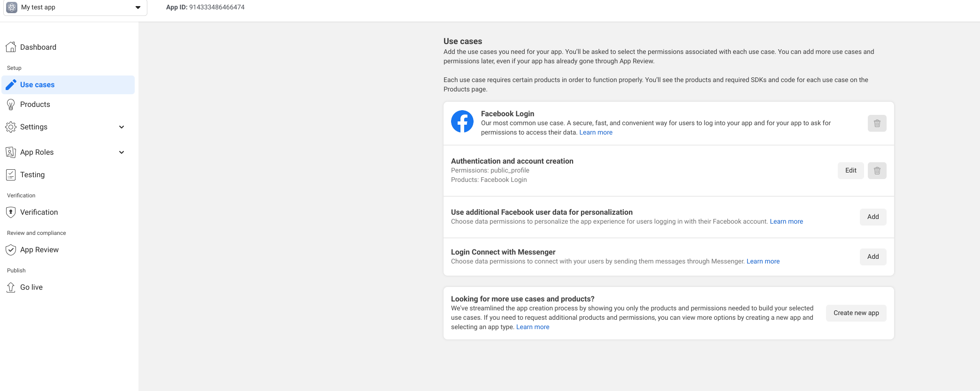Viewport: 980px width, 391px height.
Task: Click the App ID number text
Action: point(217,8)
